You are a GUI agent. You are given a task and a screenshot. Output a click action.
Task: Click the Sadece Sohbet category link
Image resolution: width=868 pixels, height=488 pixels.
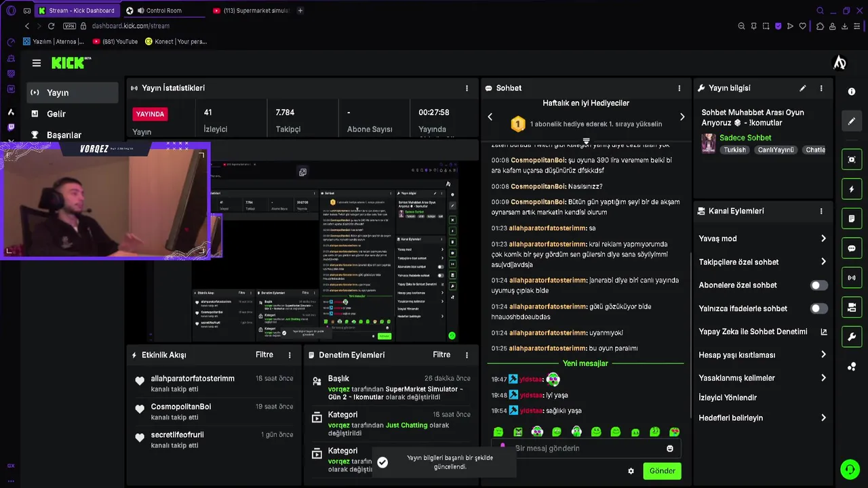pos(745,138)
